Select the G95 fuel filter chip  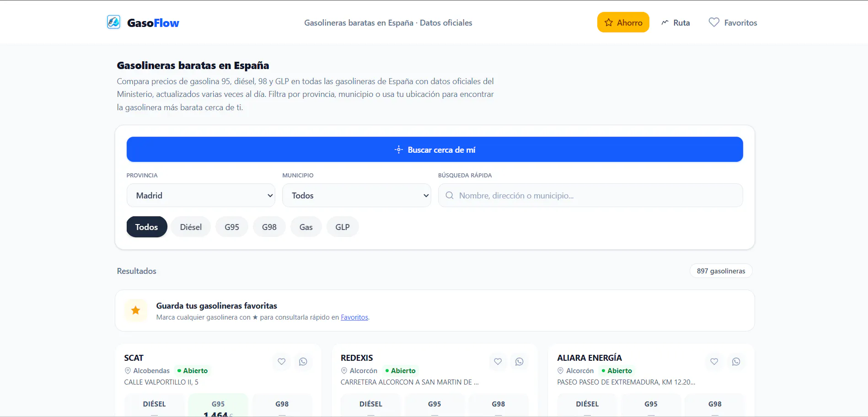pyautogui.click(x=232, y=227)
